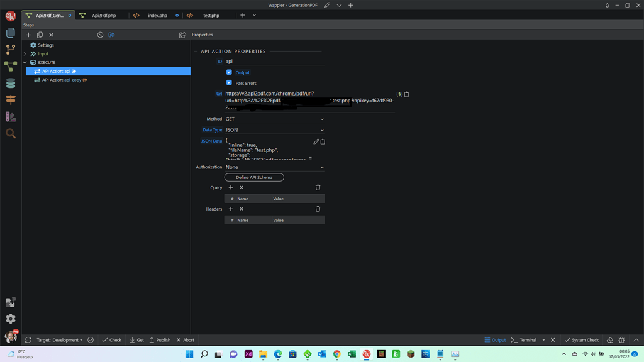Click into the Url text field

point(309,101)
